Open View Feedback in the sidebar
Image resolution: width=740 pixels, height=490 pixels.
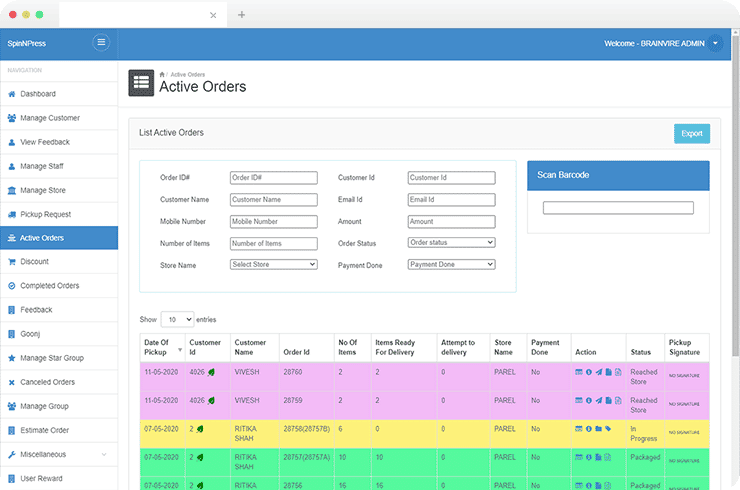59,142
